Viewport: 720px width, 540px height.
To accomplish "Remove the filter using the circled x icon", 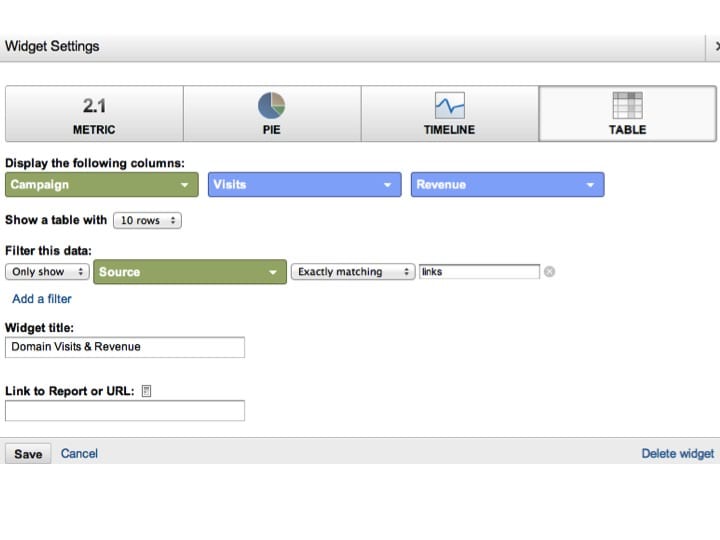I will click(x=549, y=272).
